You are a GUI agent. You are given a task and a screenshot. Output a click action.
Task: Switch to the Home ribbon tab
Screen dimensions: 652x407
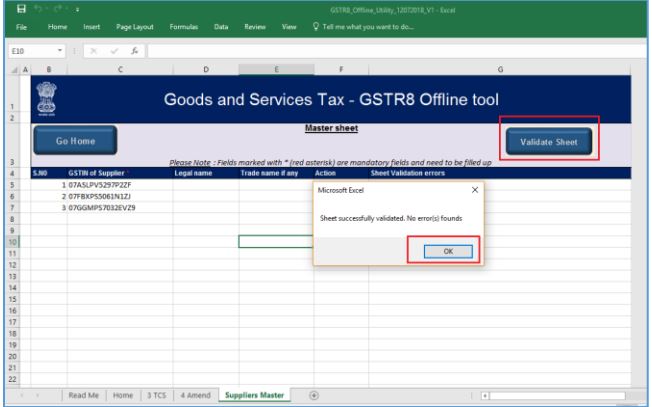point(57,27)
